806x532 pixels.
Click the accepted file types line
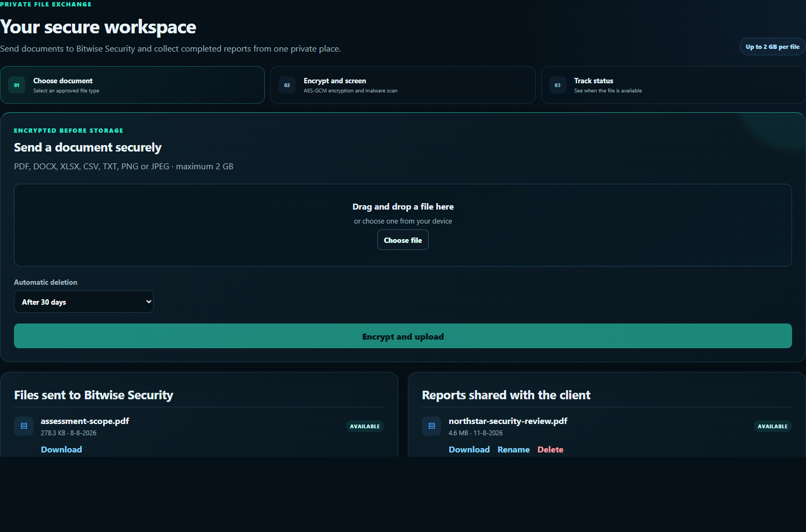point(124,167)
